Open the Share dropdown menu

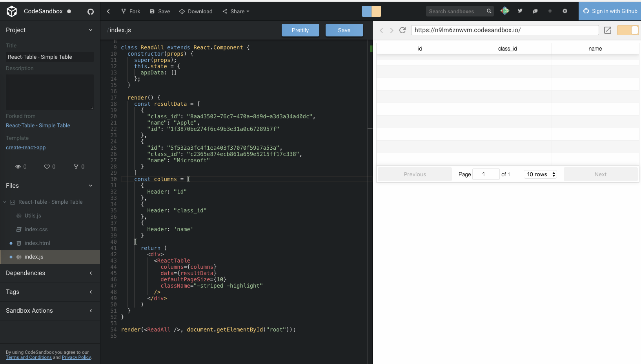(236, 11)
